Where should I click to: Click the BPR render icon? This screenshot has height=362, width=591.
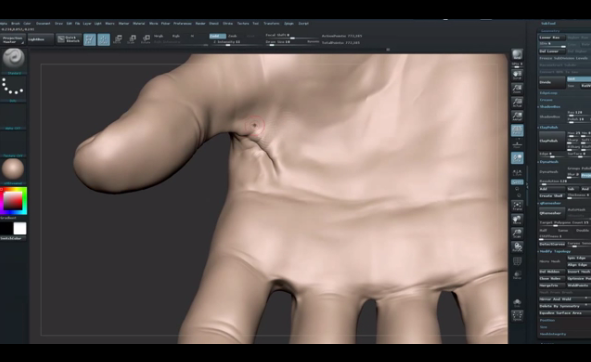pos(517,55)
